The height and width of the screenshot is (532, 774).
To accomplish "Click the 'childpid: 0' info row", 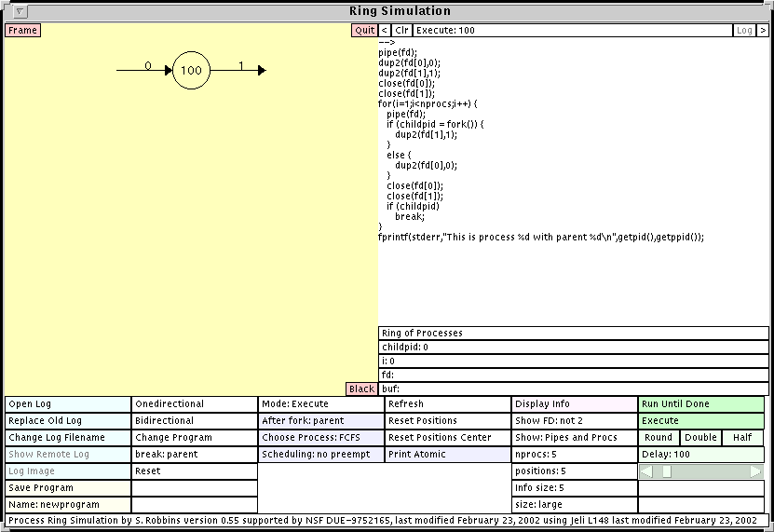I will click(x=574, y=348).
